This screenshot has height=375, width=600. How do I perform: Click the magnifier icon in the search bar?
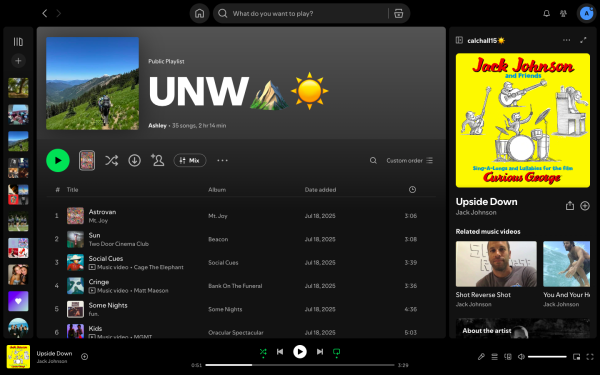coord(223,13)
